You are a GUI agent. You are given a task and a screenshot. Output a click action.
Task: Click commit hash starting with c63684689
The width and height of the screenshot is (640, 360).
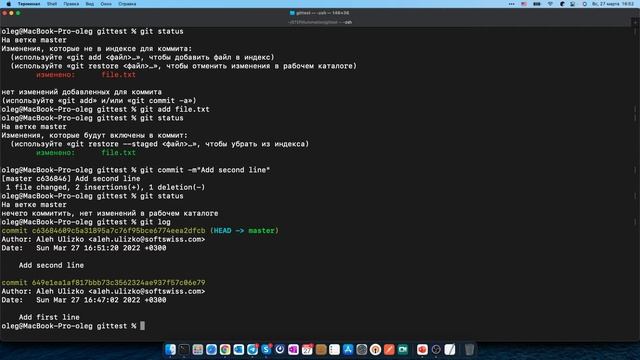118,231
